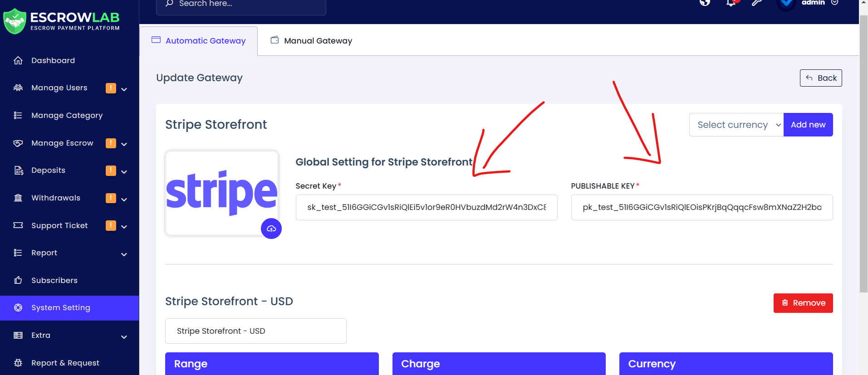Click the notification bell icon
The height and width of the screenshot is (375, 868).
click(x=731, y=3)
